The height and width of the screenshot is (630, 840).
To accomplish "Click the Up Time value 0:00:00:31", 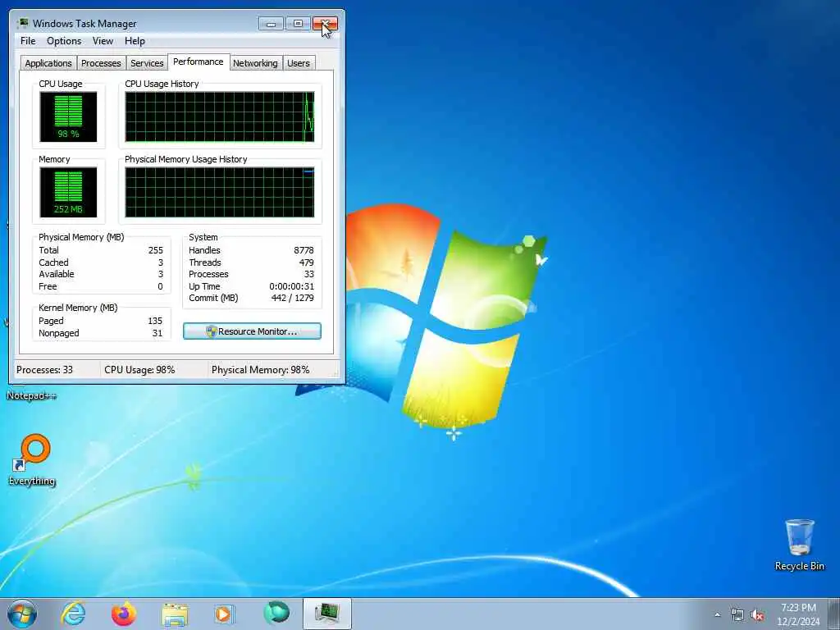I will point(291,286).
